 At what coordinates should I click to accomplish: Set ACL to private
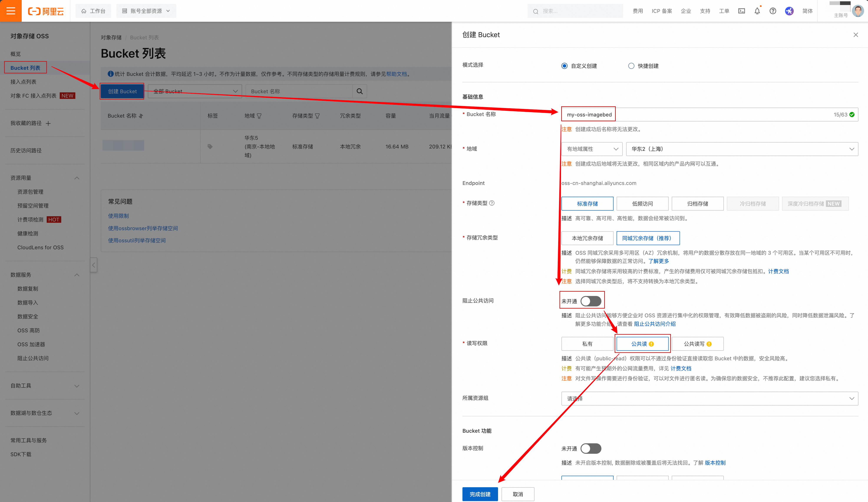(x=587, y=344)
